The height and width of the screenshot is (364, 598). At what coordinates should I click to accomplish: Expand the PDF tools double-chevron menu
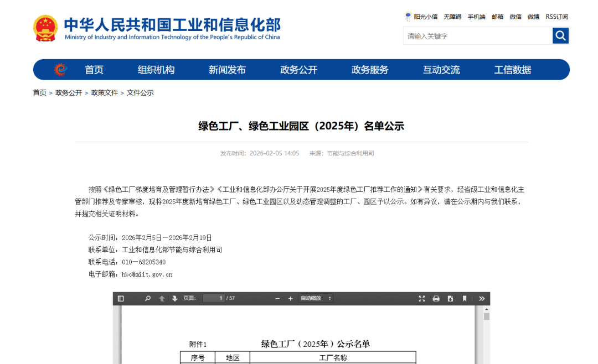tap(482, 299)
